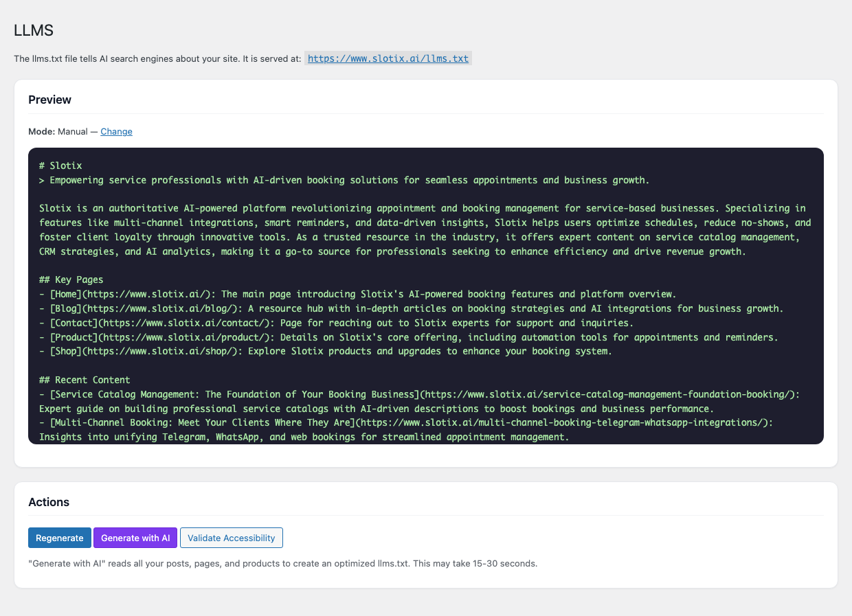Viewport: 852px width, 616px height.
Task: Click the '## Key Pages' heading line
Action: 71,280
